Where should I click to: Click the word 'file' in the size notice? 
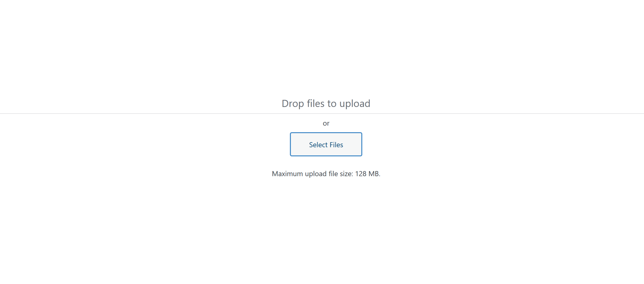tap(333, 174)
